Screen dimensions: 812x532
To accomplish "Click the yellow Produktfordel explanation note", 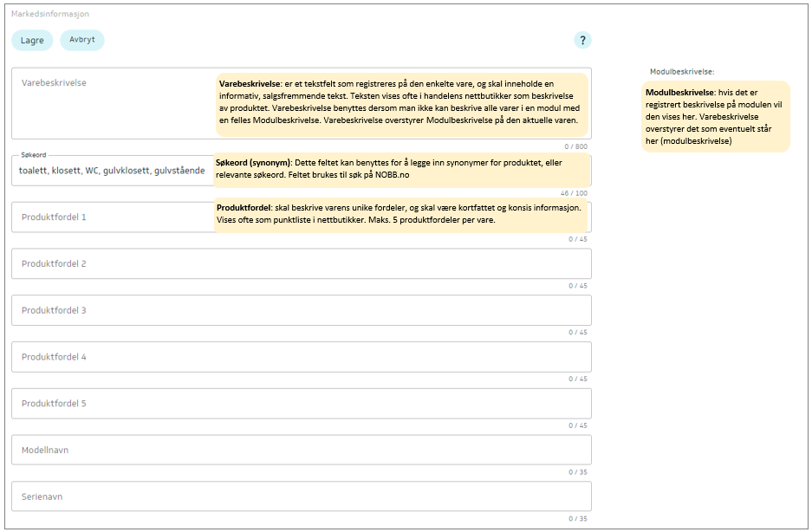I will (x=402, y=215).
